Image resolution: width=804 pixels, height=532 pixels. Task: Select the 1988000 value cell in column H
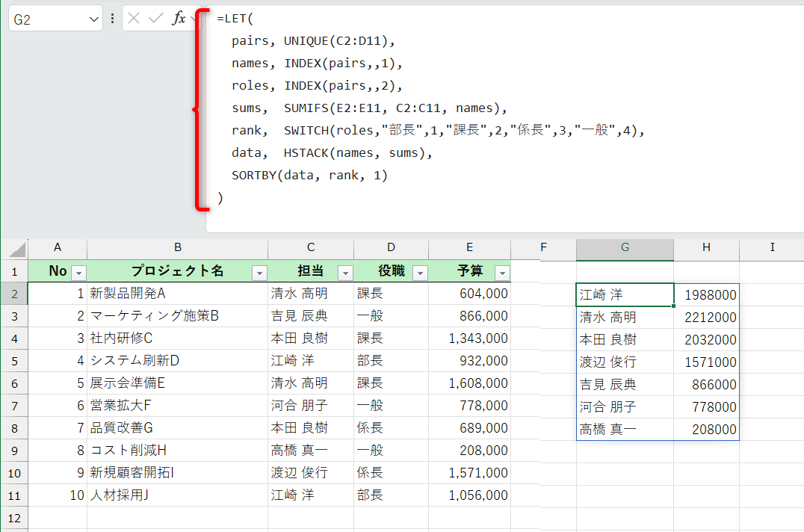(x=706, y=294)
